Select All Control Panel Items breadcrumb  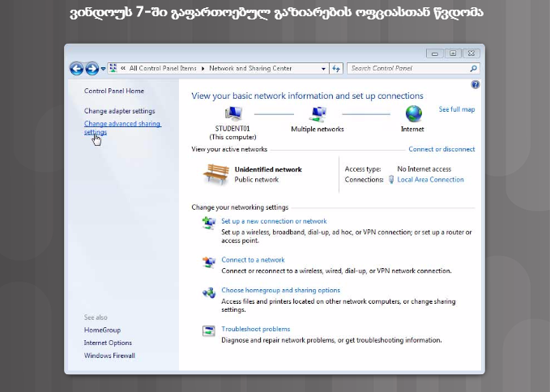tap(163, 69)
